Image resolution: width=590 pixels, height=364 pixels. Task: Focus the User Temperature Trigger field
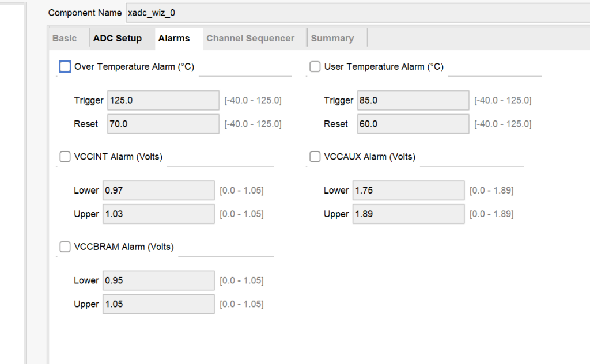point(413,100)
